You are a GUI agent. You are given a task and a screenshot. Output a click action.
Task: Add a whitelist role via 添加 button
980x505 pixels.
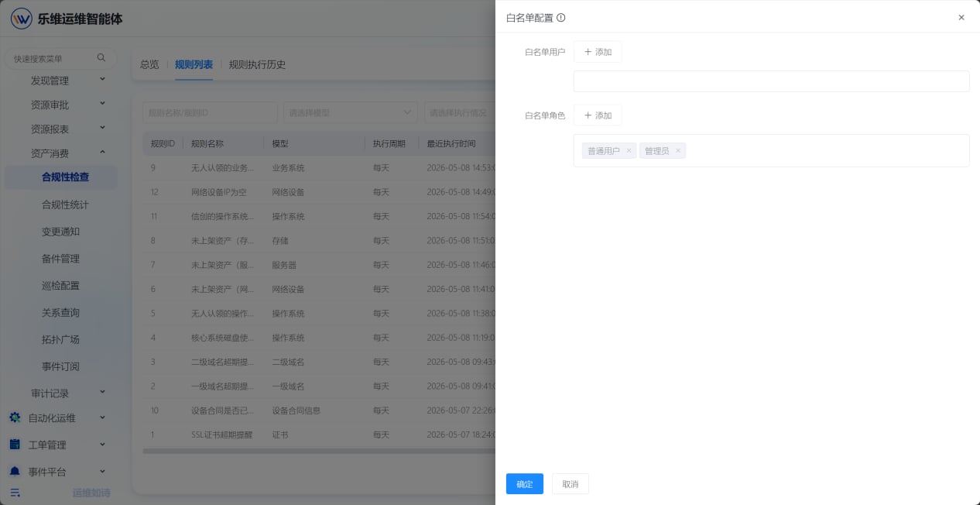coord(598,115)
